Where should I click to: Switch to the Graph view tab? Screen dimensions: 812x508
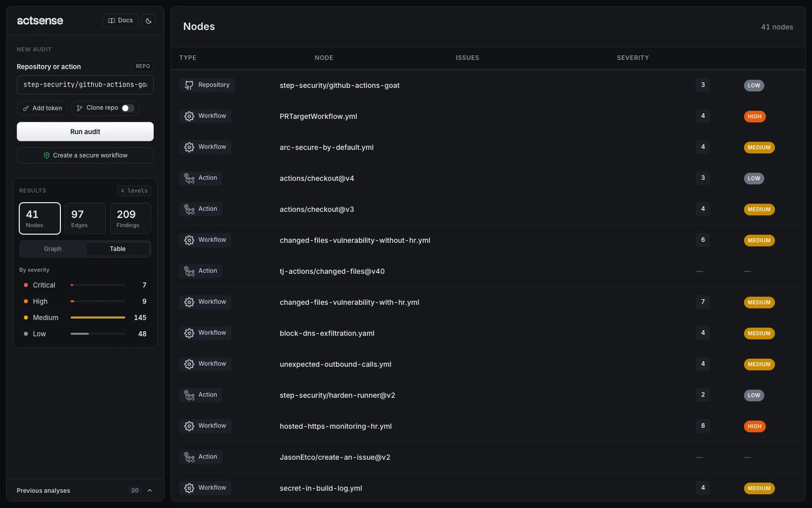click(53, 249)
